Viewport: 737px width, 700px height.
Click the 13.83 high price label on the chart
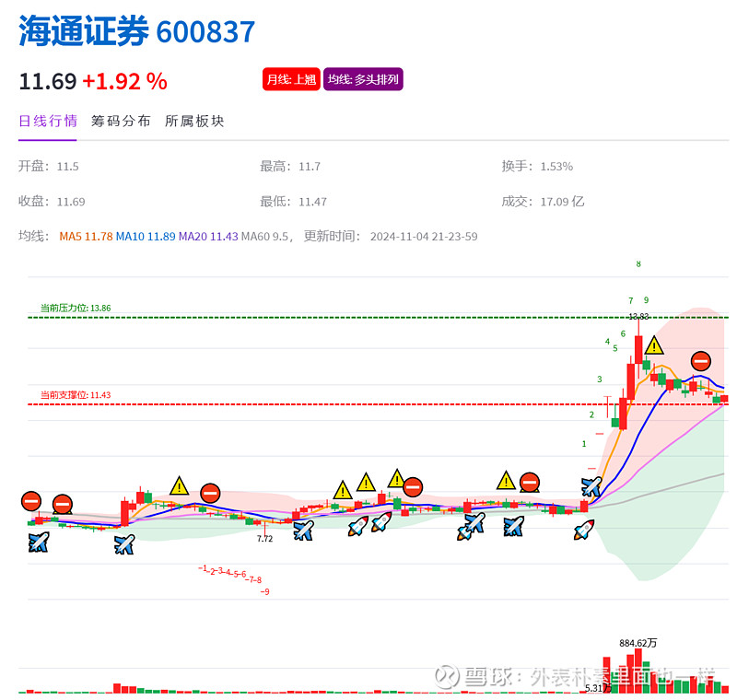[x=638, y=317]
